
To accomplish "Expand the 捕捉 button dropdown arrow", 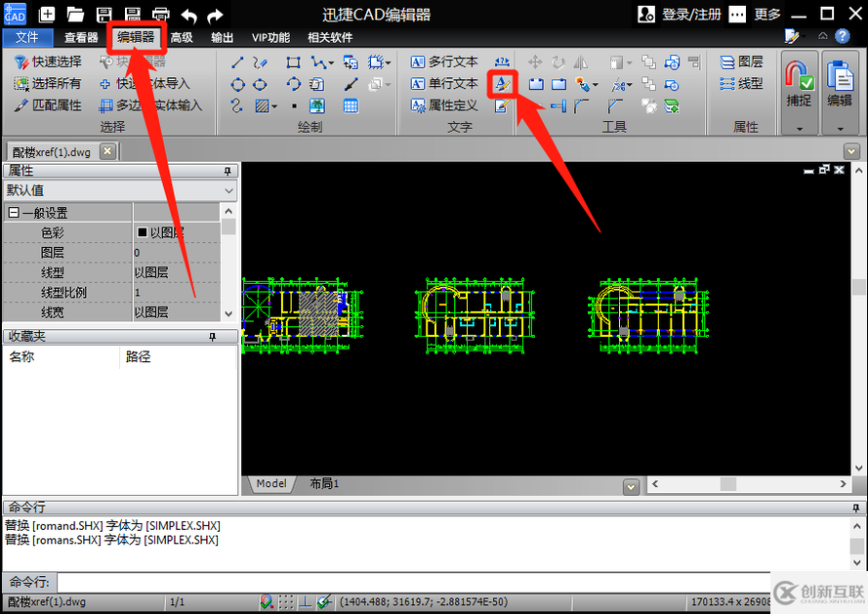I will (800, 129).
